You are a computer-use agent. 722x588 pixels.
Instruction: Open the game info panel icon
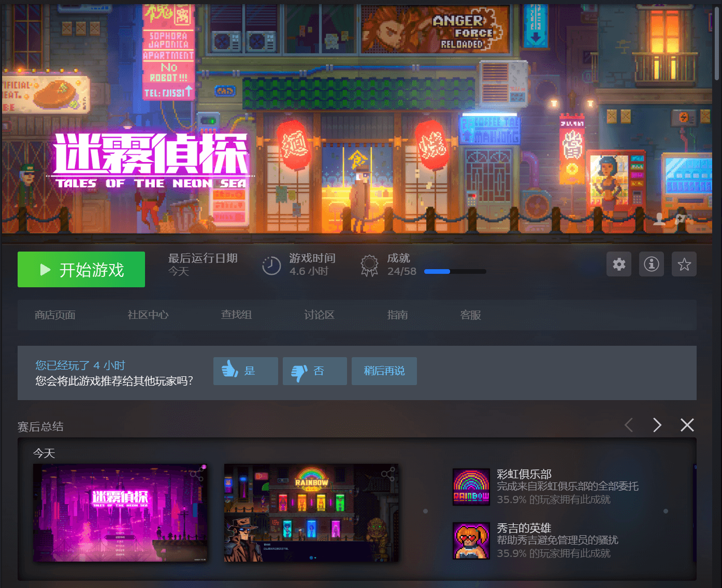[x=652, y=264]
